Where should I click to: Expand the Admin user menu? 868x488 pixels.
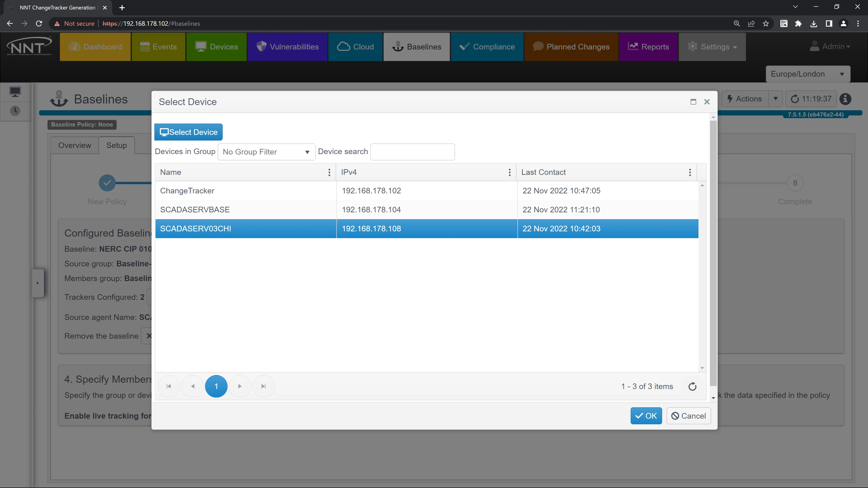[830, 47]
